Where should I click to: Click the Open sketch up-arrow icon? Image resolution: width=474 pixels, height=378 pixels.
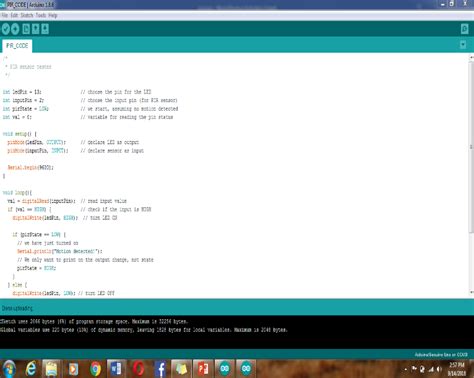coord(35,29)
